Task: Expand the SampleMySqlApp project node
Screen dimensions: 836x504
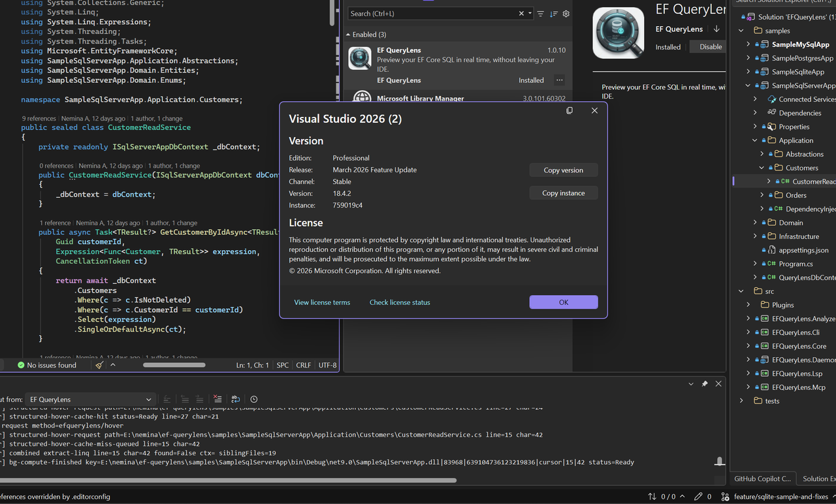Action: click(x=748, y=44)
